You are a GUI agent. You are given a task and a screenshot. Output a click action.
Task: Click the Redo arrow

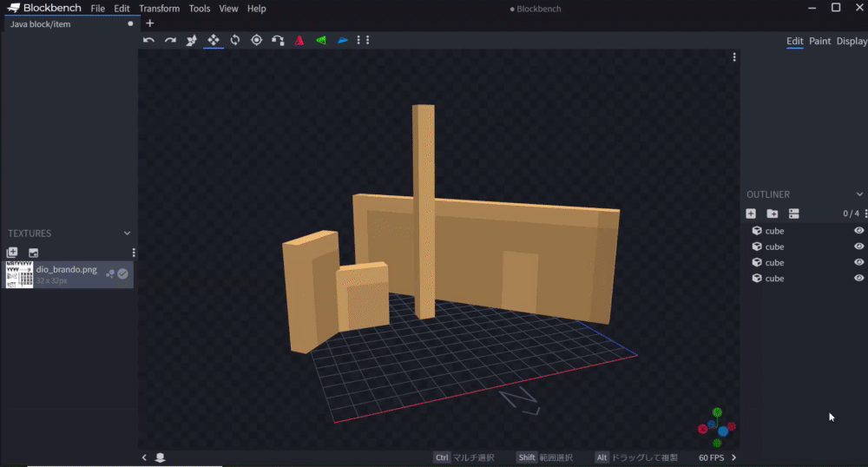pyautogui.click(x=170, y=40)
